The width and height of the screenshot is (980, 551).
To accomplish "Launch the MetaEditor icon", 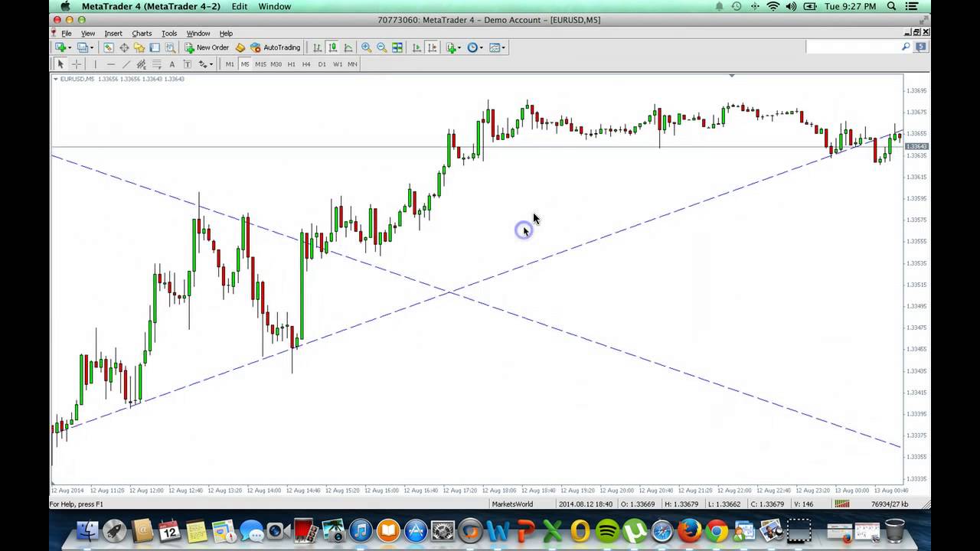I will (x=240, y=47).
